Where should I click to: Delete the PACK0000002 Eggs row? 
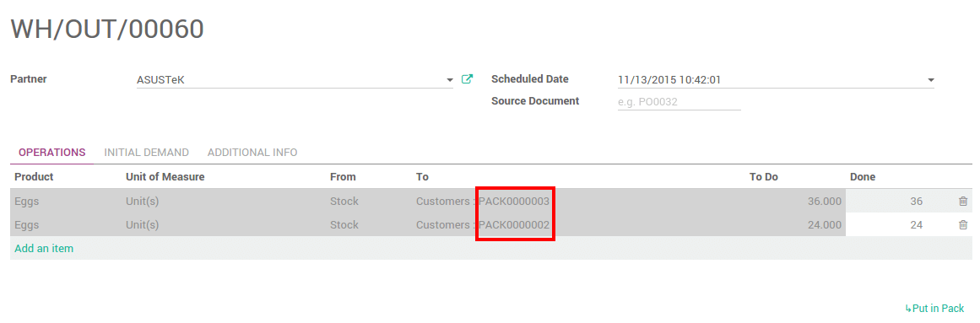963,225
